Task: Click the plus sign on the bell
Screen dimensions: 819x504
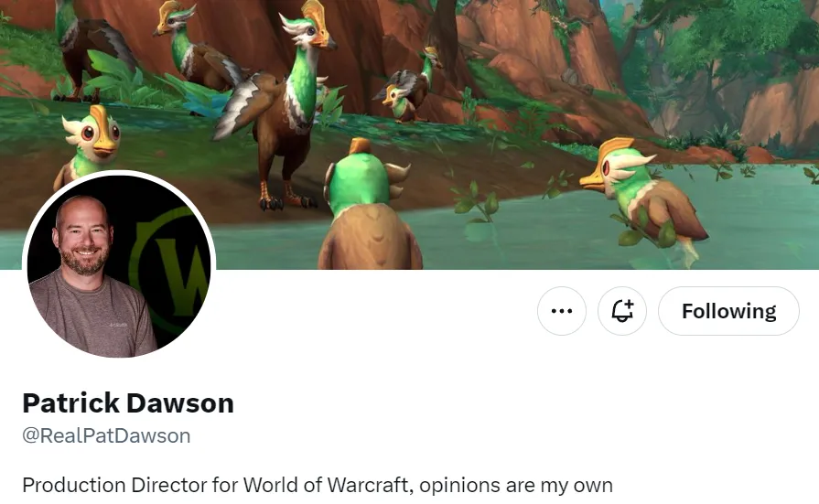Action: click(x=629, y=305)
